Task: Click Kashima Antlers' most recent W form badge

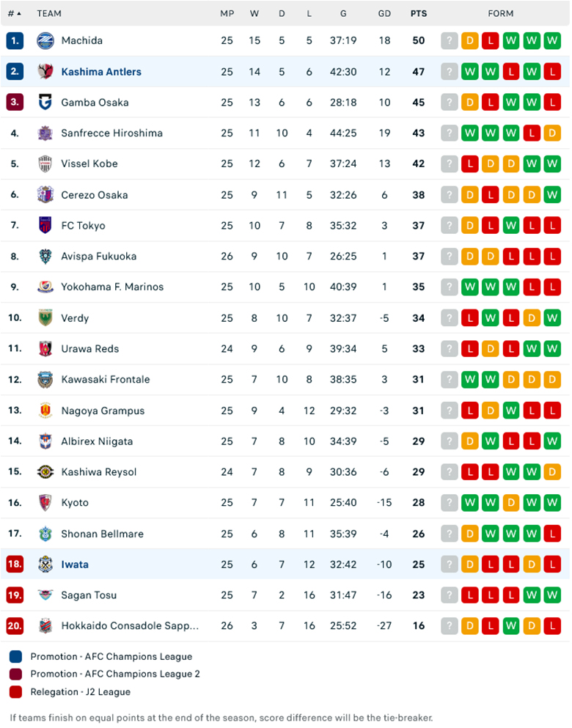Action: pos(531,71)
